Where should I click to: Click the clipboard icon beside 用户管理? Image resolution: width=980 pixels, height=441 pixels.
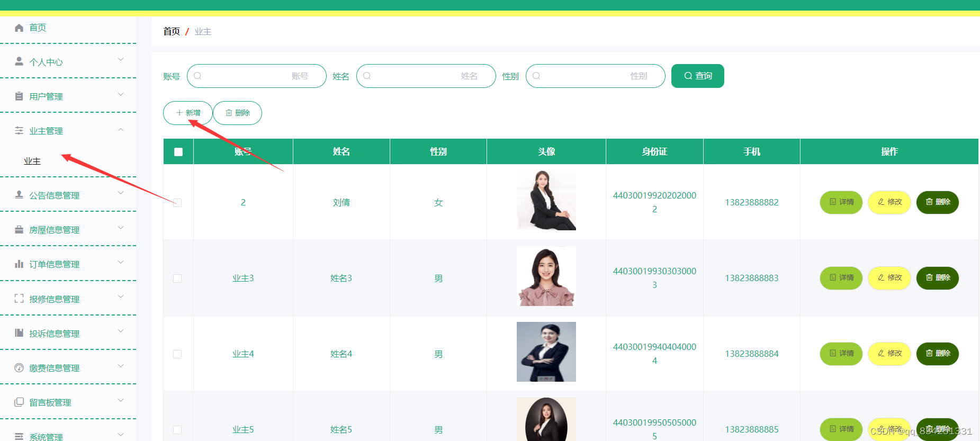point(19,96)
